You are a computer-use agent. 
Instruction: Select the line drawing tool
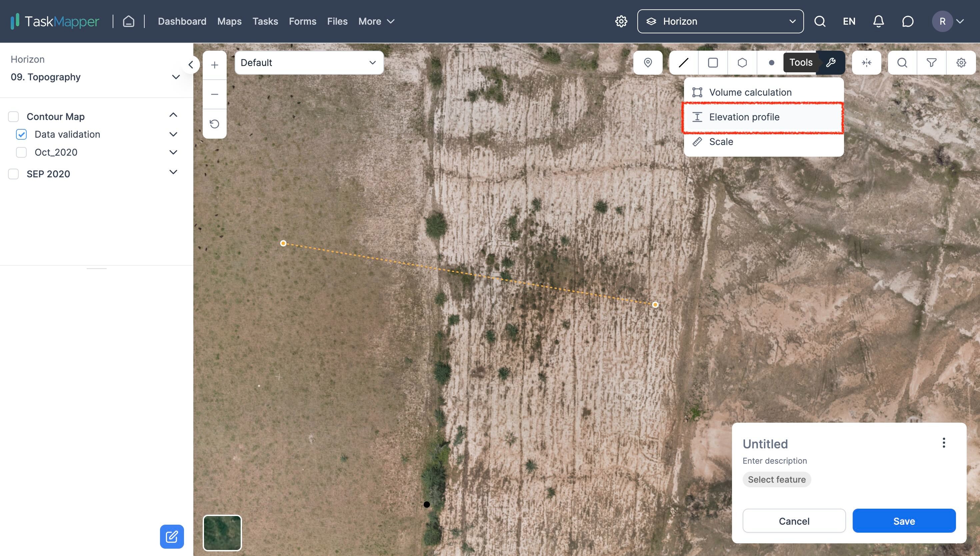684,63
